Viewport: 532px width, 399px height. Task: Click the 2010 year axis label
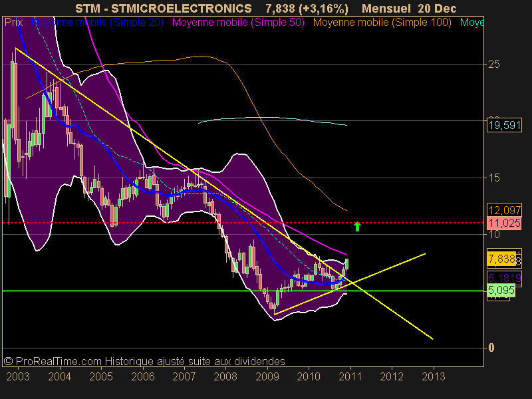[x=309, y=376]
